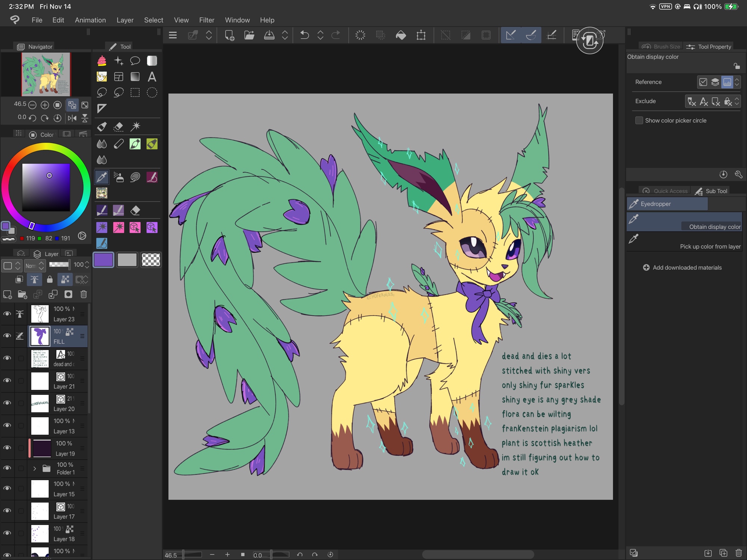Click the Undo arrow in command bar
747x560 pixels.
(304, 35)
